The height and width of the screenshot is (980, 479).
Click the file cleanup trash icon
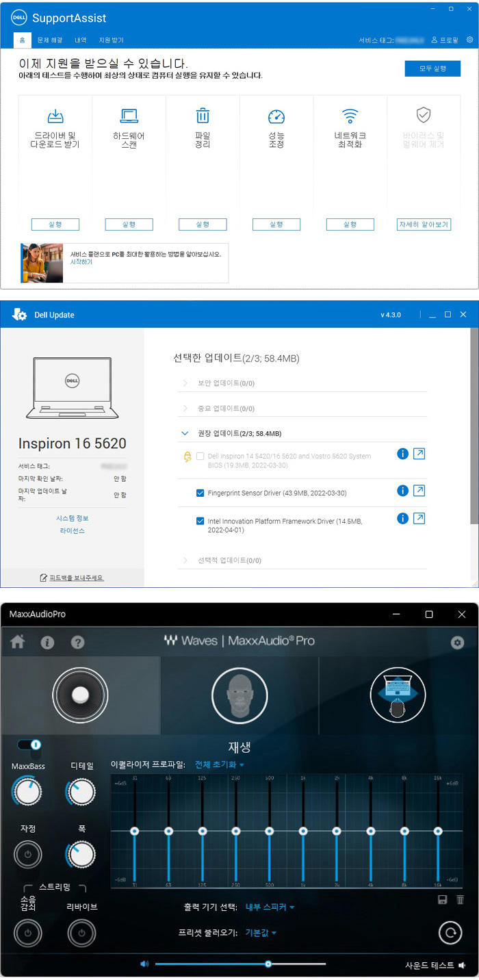click(203, 116)
